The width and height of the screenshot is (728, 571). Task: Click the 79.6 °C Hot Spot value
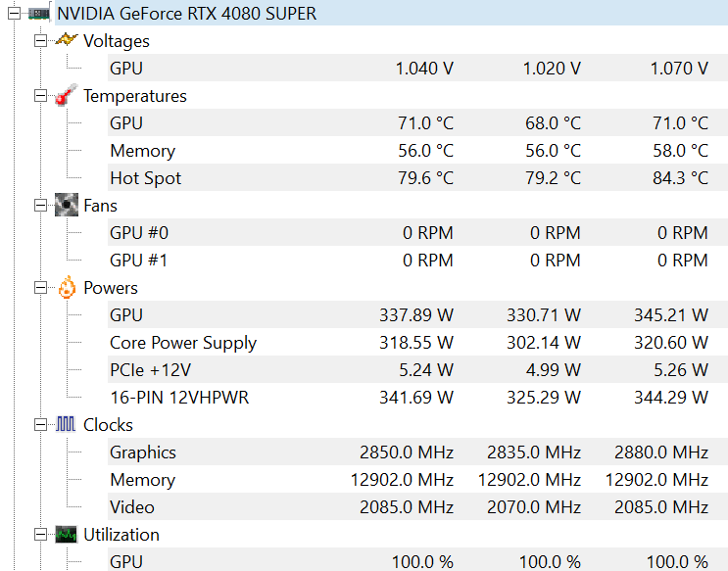(426, 178)
